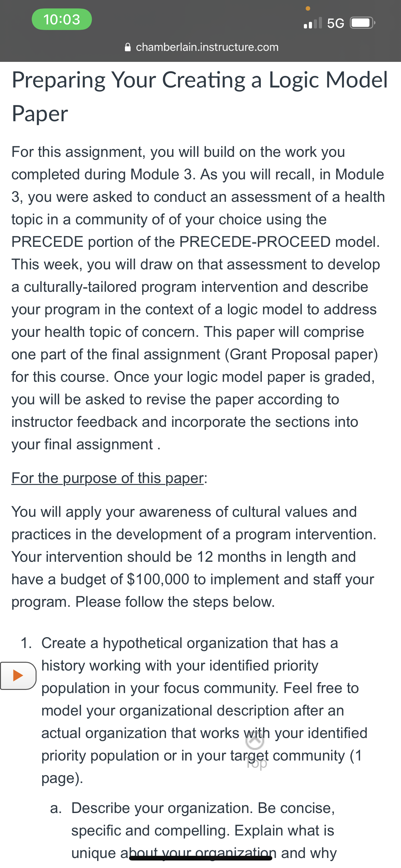
Task: Tap the 'PRECEDE-PROCEED model' text
Action: pyautogui.click(x=280, y=242)
